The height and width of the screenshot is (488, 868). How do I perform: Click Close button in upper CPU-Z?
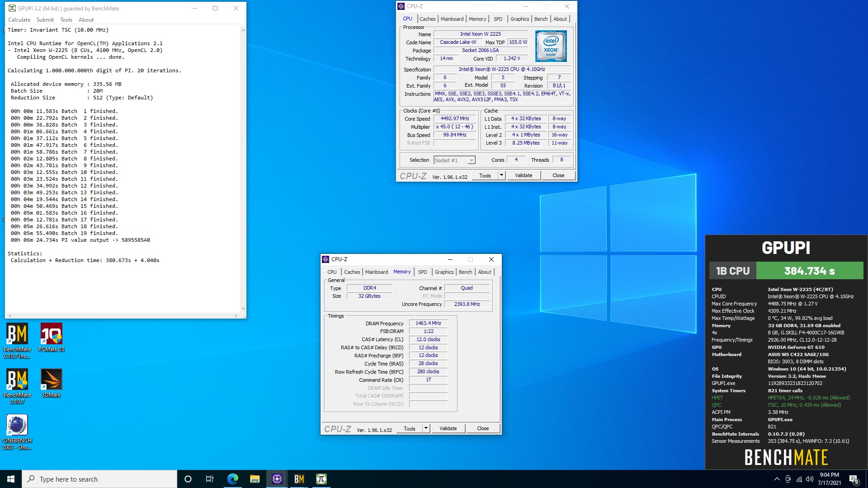tap(558, 175)
